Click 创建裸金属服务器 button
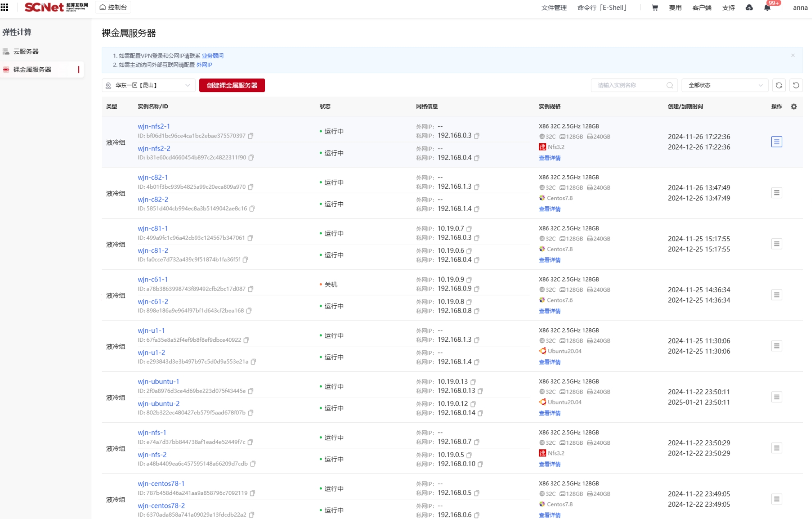The height and width of the screenshot is (519, 812). pos(232,85)
